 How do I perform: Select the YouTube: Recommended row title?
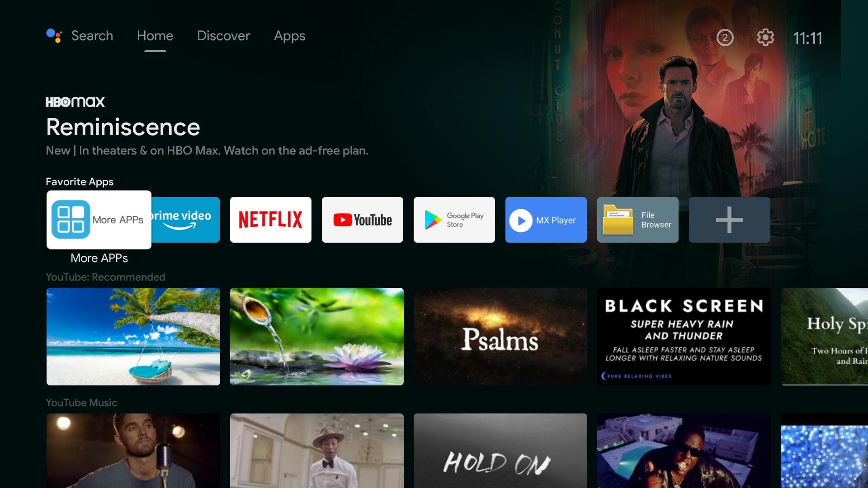(105, 277)
